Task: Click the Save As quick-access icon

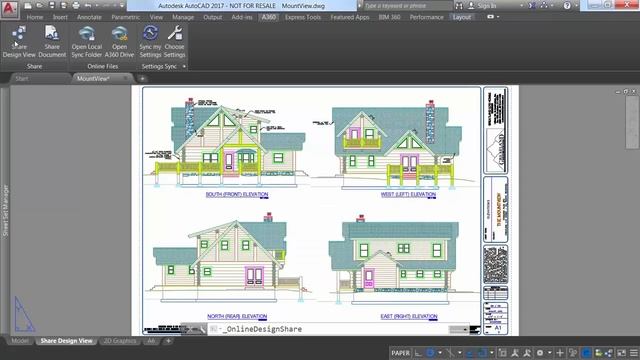Action: [64, 6]
